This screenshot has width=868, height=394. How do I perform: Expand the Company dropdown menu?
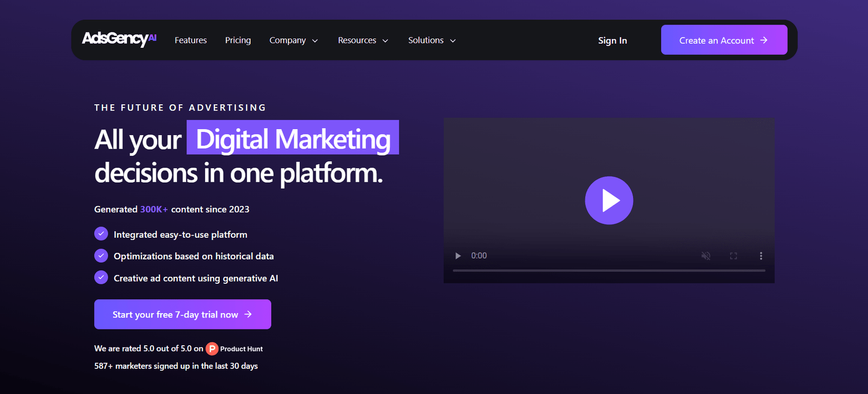[293, 40]
